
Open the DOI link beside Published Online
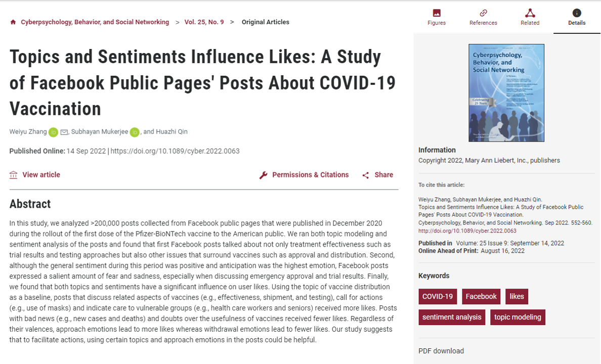pyautogui.click(x=175, y=151)
